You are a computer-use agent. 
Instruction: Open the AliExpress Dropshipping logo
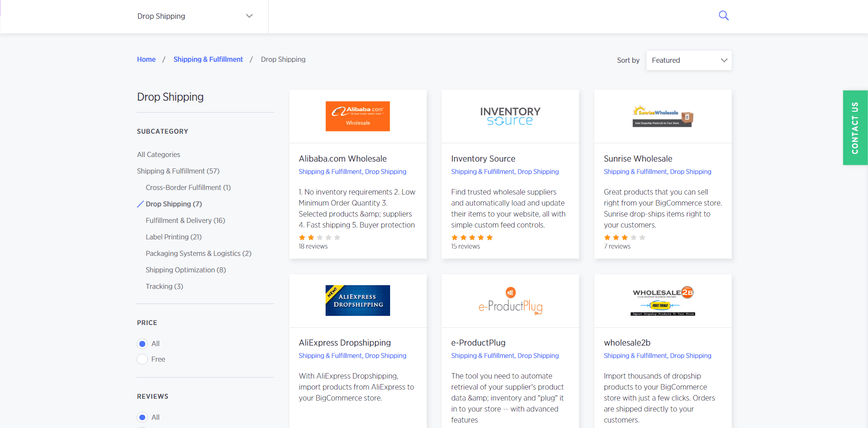pos(358,300)
